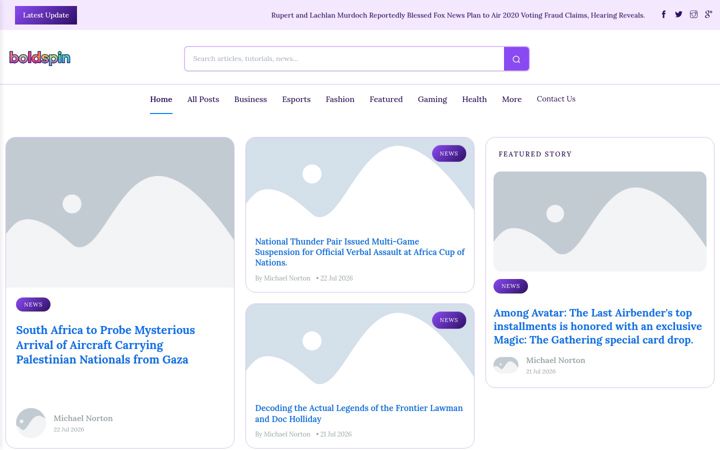Screen dimensions: 720x450
Task: Click Michael Norton's avatar on the South Africa card
Action: coord(31,422)
